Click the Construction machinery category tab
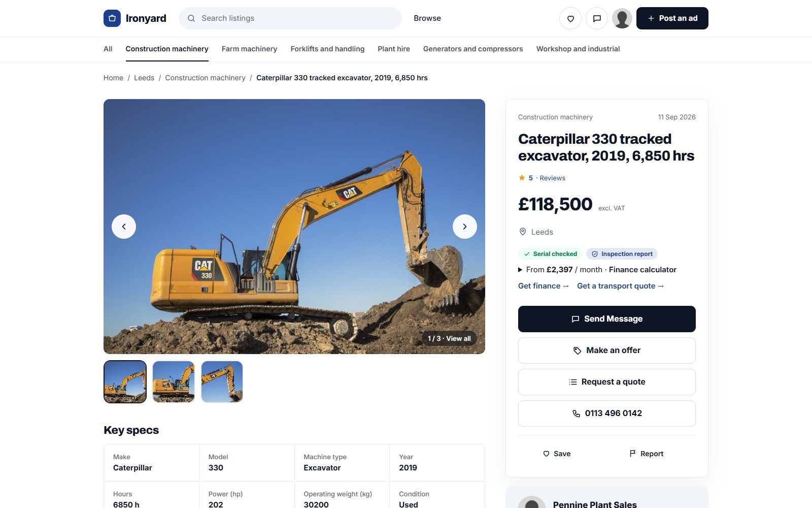The width and height of the screenshot is (812, 508). click(x=167, y=49)
